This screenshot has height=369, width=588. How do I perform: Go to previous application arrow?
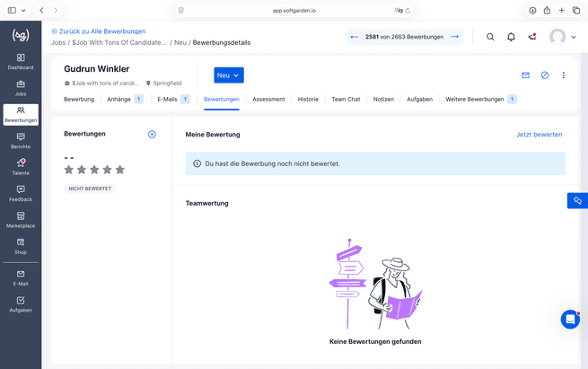coord(354,37)
